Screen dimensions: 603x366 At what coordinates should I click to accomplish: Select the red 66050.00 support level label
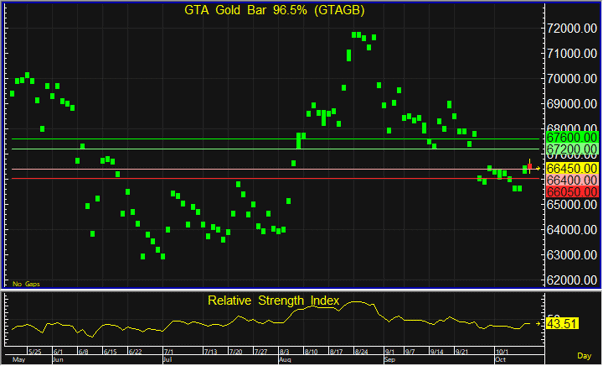point(572,192)
